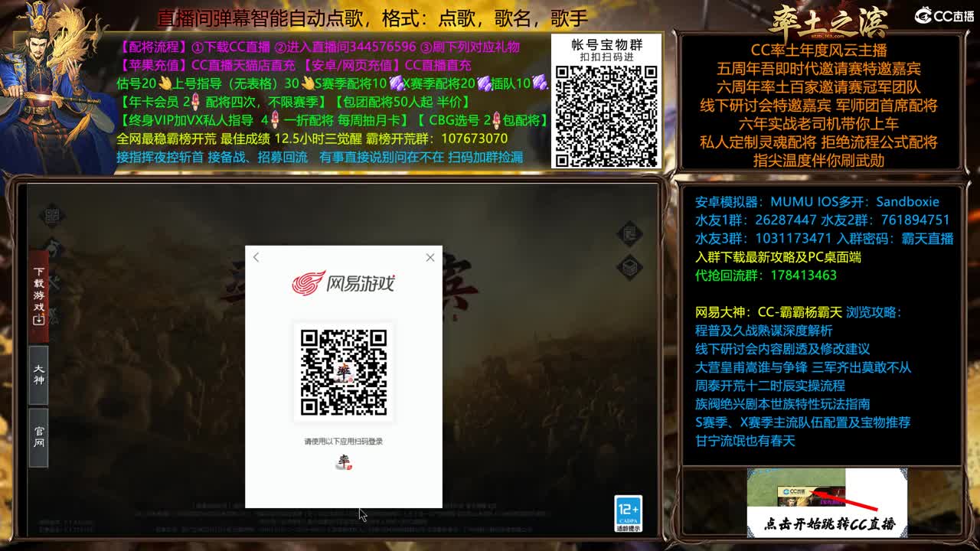Click the 代抢回流群：178413463 line
The height and width of the screenshot is (551, 980).
click(766, 275)
